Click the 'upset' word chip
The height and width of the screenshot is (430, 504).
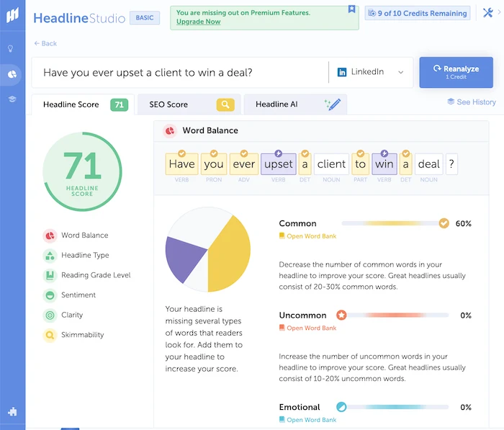click(278, 164)
